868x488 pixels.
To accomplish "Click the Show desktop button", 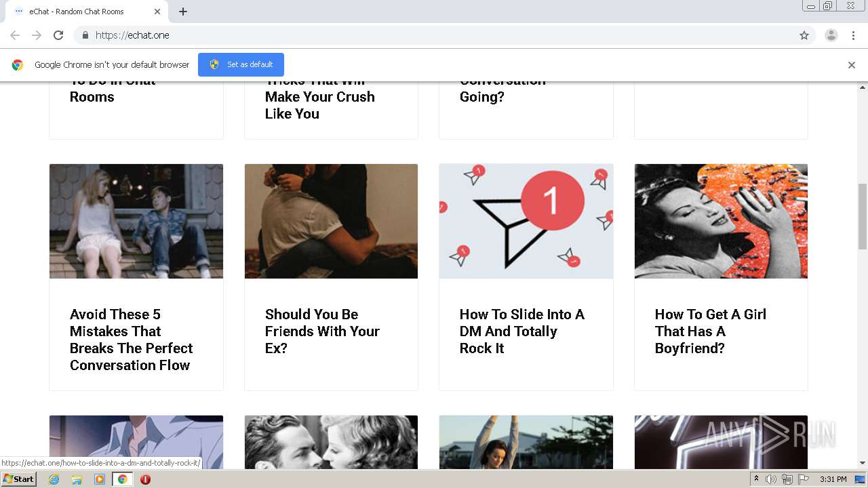I will tap(861, 479).
